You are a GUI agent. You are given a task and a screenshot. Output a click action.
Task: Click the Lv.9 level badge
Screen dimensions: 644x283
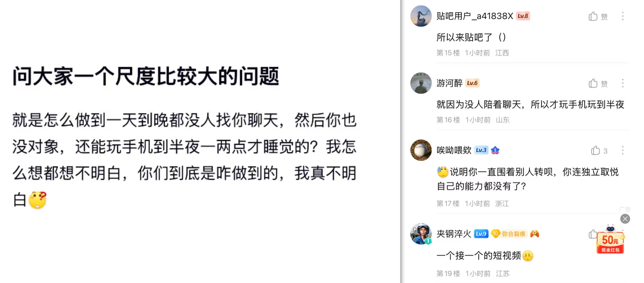coord(481,234)
